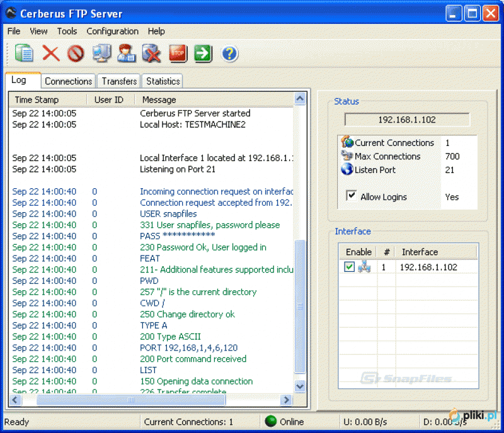The height and width of the screenshot is (433, 504).
Task: Click the network icon beside interface 192.168.1.102
Action: [x=365, y=267]
